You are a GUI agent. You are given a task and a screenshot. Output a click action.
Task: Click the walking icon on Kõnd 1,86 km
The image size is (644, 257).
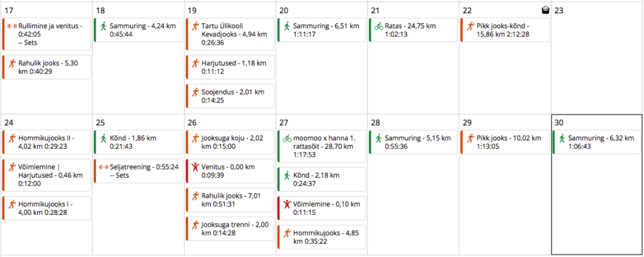click(103, 137)
